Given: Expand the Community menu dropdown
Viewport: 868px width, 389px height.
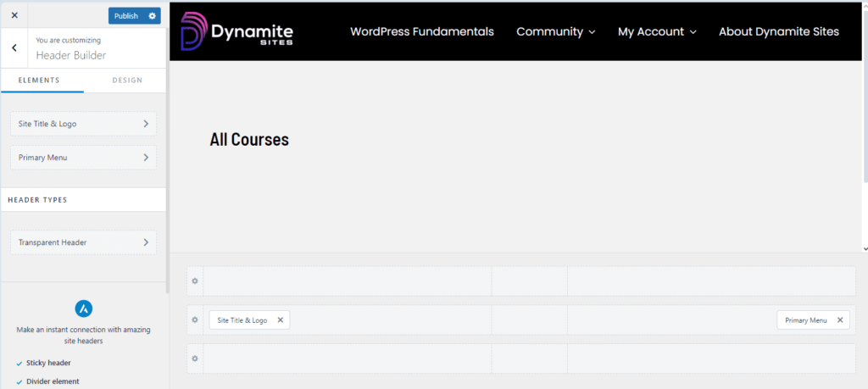Looking at the screenshot, I should tap(555, 31).
